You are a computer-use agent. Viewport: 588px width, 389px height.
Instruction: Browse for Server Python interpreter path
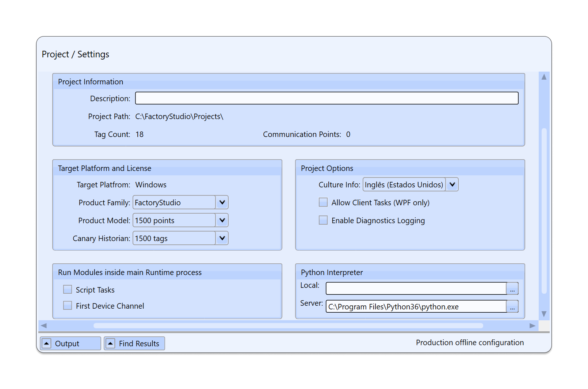pyautogui.click(x=512, y=306)
